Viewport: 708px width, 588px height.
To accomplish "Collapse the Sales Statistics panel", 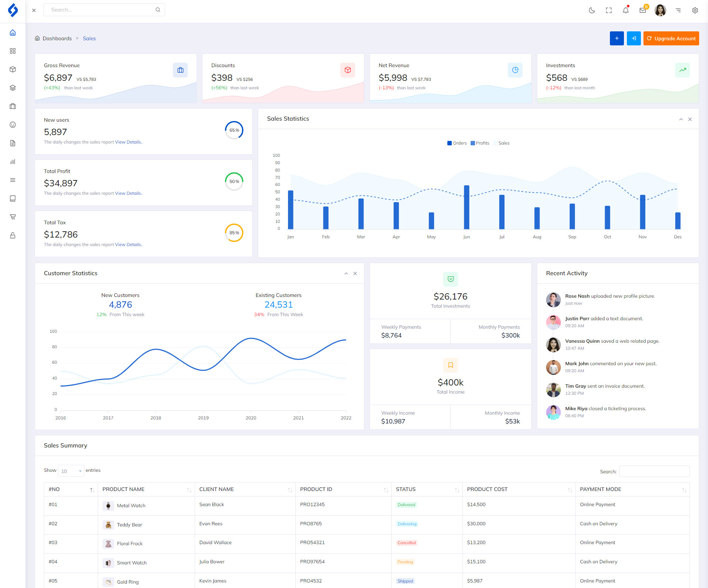I will pos(681,119).
